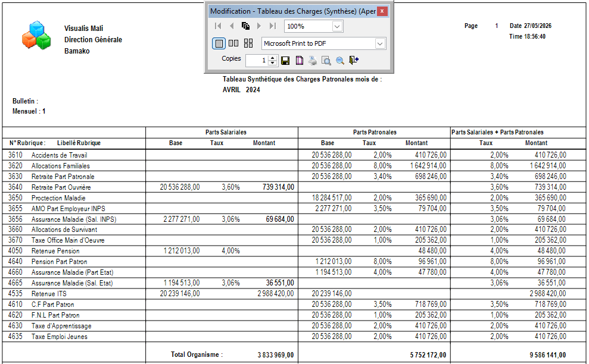Click the 'Libellé Rubrique' column header
This screenshot has width=589, height=364.
(79, 143)
